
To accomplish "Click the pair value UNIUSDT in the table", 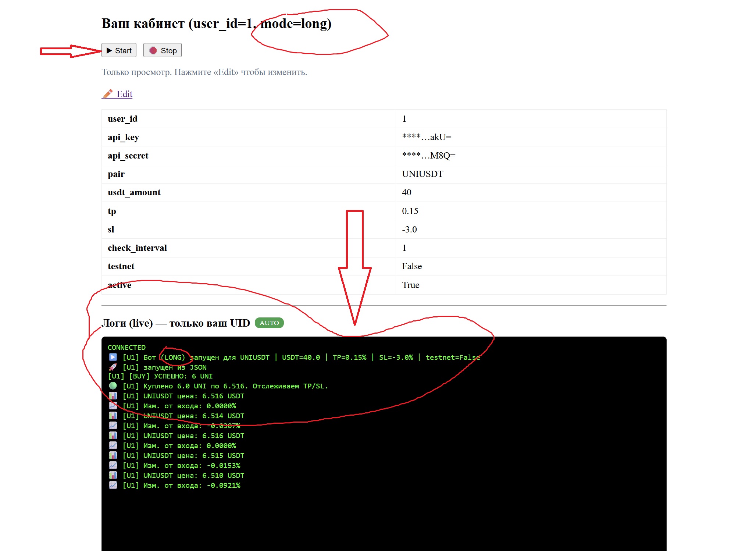I will (422, 174).
